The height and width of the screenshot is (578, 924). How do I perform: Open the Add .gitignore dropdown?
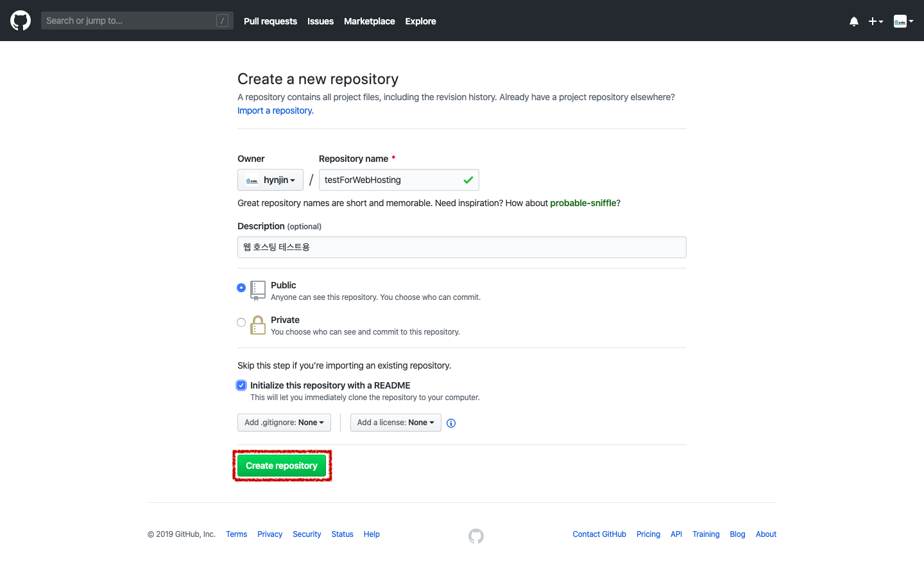click(x=284, y=423)
